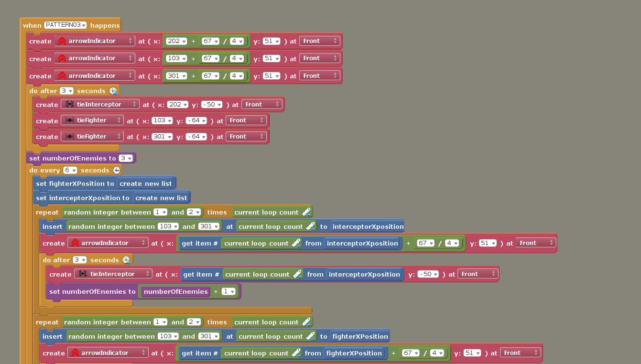
Task: Open Front dropdown in arrowIndicator interceptorXposition block
Action: [536, 243]
